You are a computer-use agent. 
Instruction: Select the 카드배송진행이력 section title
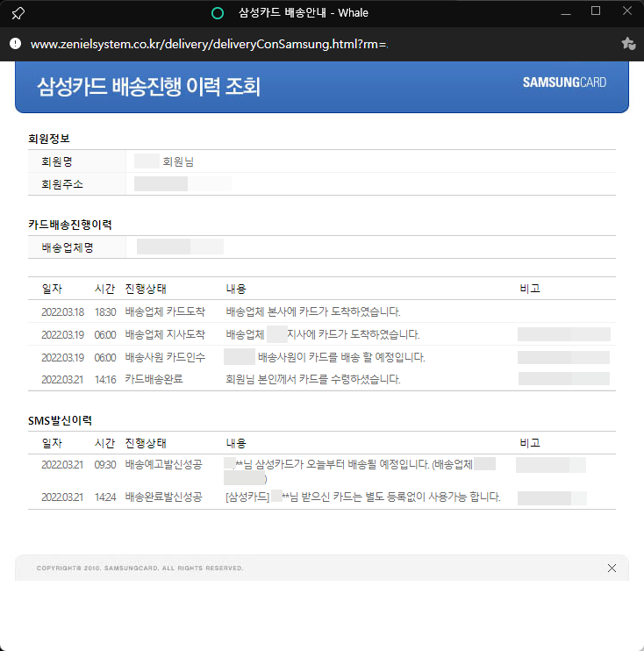pyautogui.click(x=70, y=225)
